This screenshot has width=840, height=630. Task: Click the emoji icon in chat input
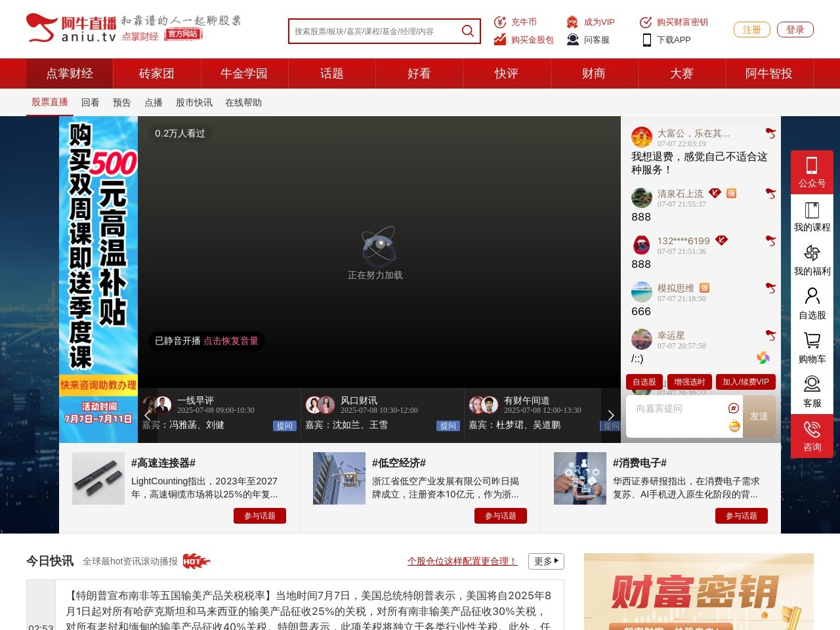click(x=734, y=426)
